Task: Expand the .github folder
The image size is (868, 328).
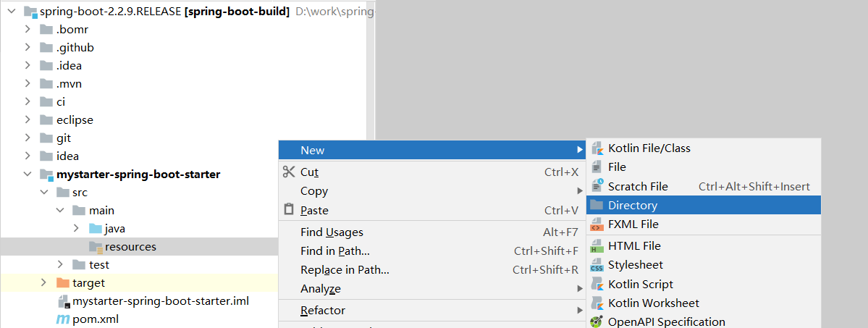Action: 28,48
